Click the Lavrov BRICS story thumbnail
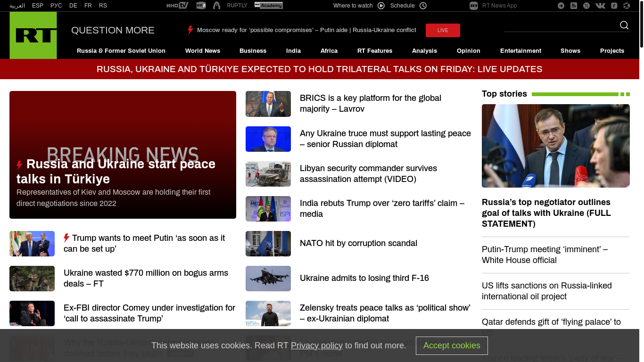The width and height of the screenshot is (644, 362). point(268,104)
